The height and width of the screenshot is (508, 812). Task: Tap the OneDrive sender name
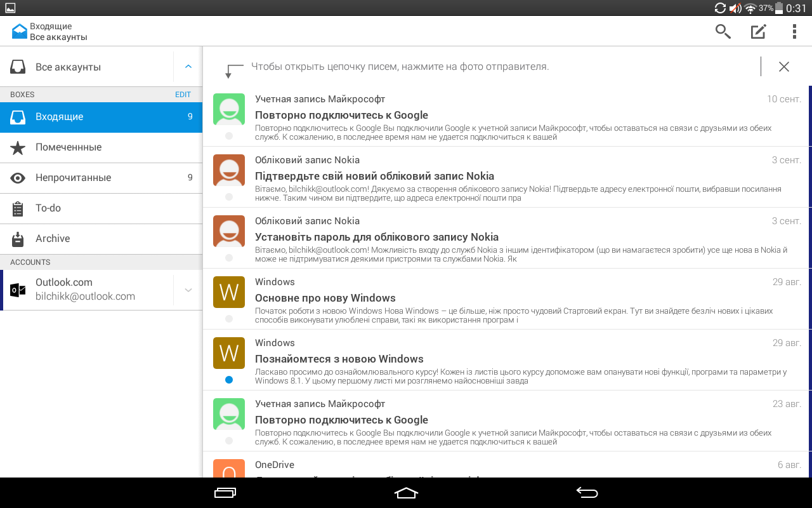pos(275,465)
